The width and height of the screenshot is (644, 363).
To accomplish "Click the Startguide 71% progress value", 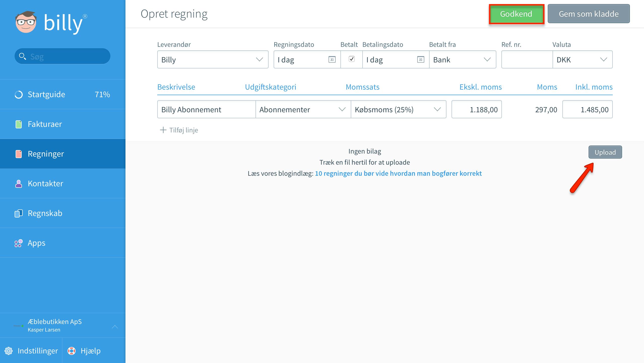I will point(102,94).
